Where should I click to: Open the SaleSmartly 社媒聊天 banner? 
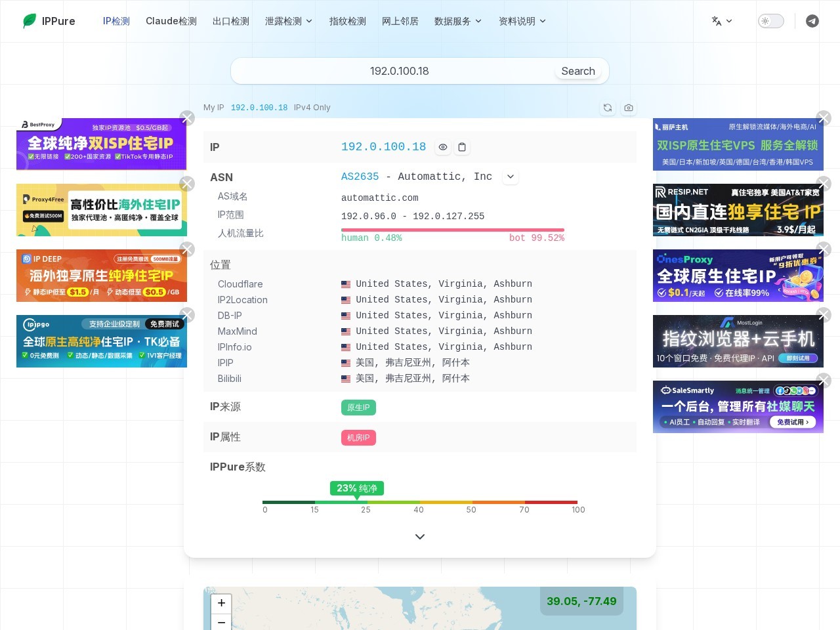pos(738,407)
